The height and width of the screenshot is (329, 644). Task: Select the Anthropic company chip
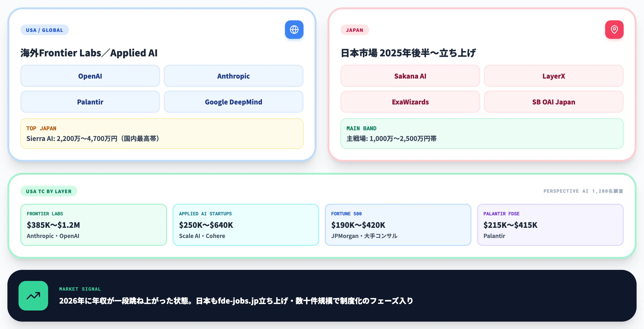click(233, 76)
